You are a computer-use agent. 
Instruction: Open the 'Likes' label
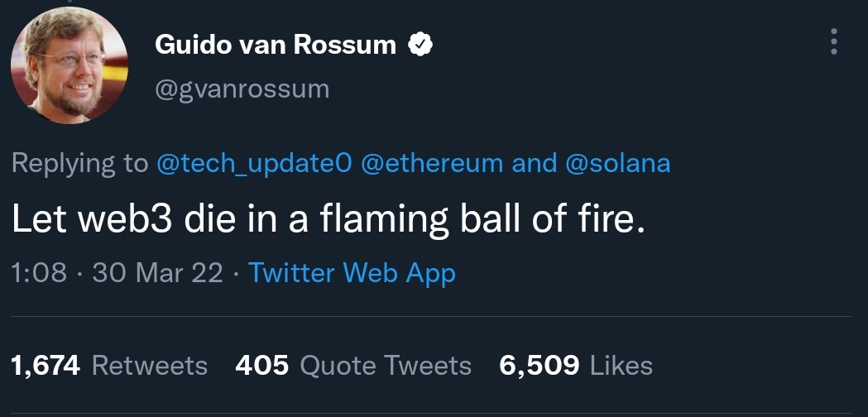coord(621,365)
